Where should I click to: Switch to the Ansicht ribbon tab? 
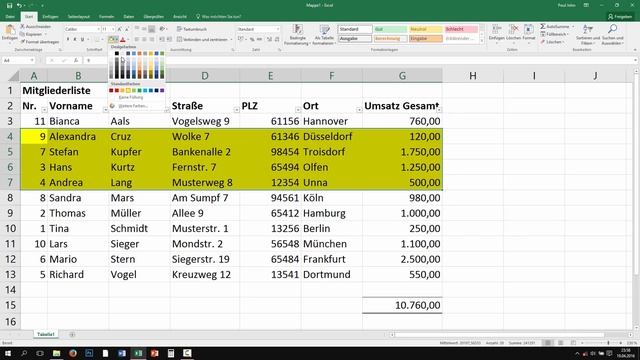pos(180,17)
